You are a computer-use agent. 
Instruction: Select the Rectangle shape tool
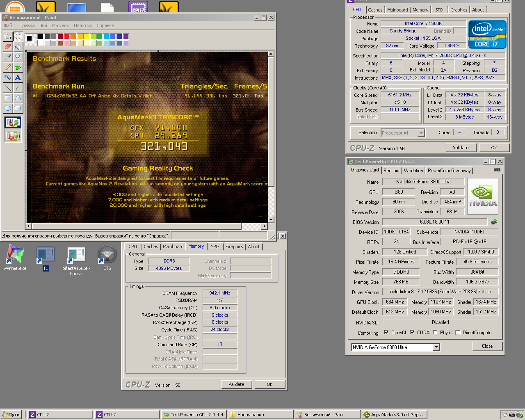pos(7,98)
